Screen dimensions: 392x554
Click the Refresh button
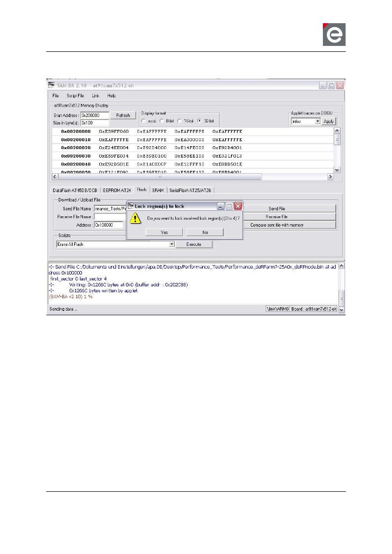[123, 115]
